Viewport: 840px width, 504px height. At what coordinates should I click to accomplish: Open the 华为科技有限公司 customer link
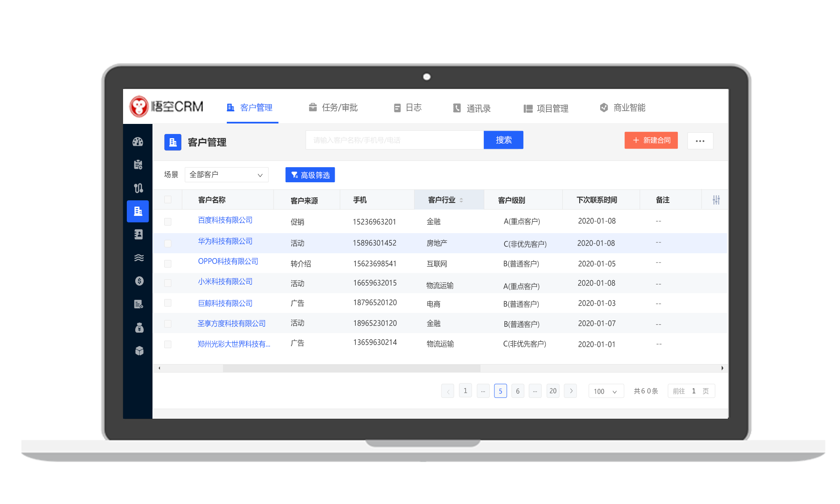225,241
